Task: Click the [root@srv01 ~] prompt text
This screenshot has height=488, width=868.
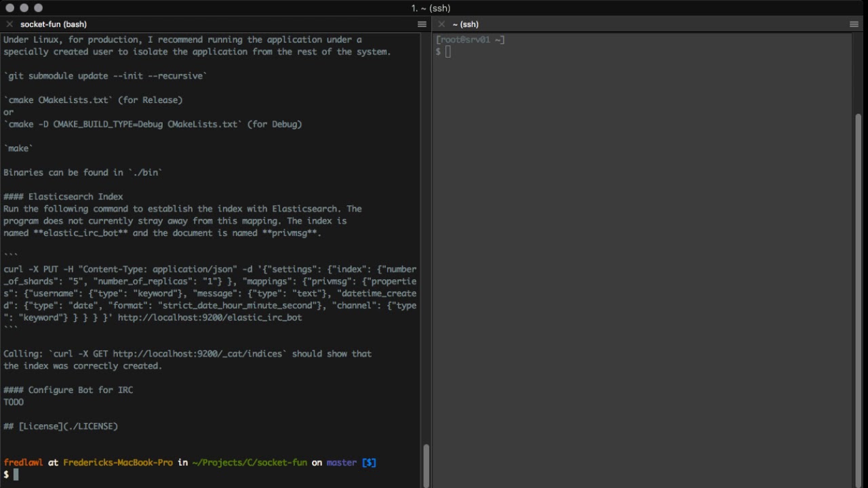Action: 471,40
